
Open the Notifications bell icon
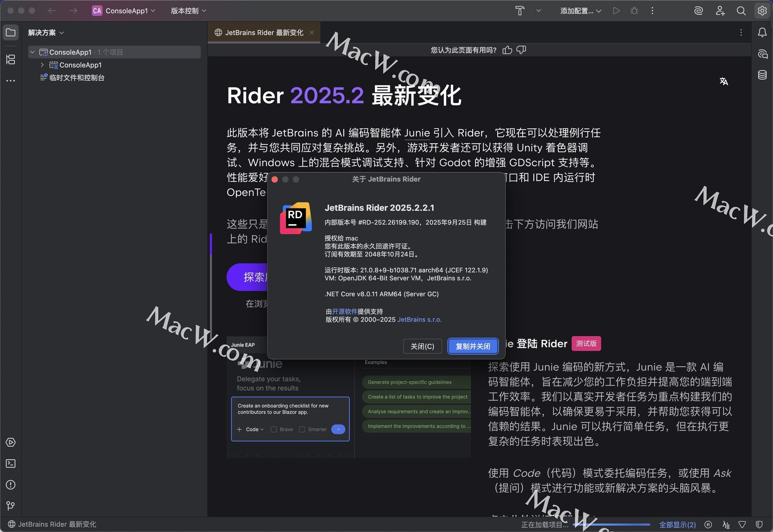coord(762,33)
